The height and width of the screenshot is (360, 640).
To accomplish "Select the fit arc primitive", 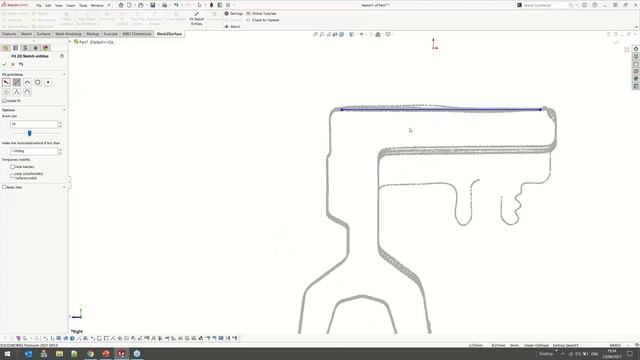I will [27, 82].
